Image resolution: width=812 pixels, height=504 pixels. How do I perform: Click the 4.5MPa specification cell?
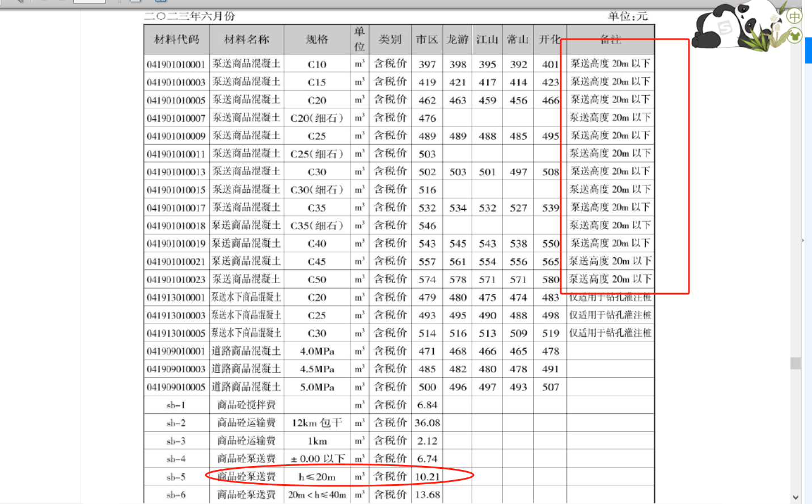tap(317, 369)
